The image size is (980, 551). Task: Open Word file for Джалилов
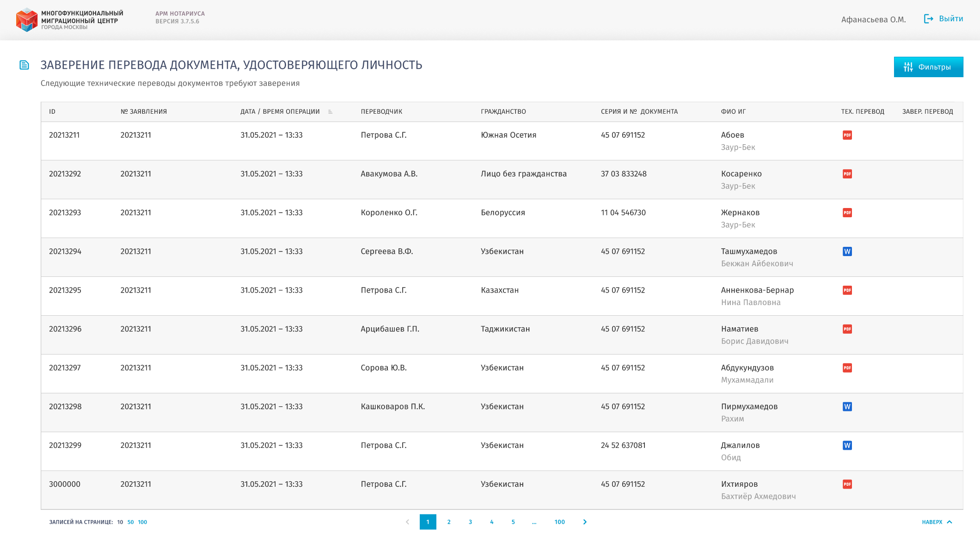(x=847, y=445)
